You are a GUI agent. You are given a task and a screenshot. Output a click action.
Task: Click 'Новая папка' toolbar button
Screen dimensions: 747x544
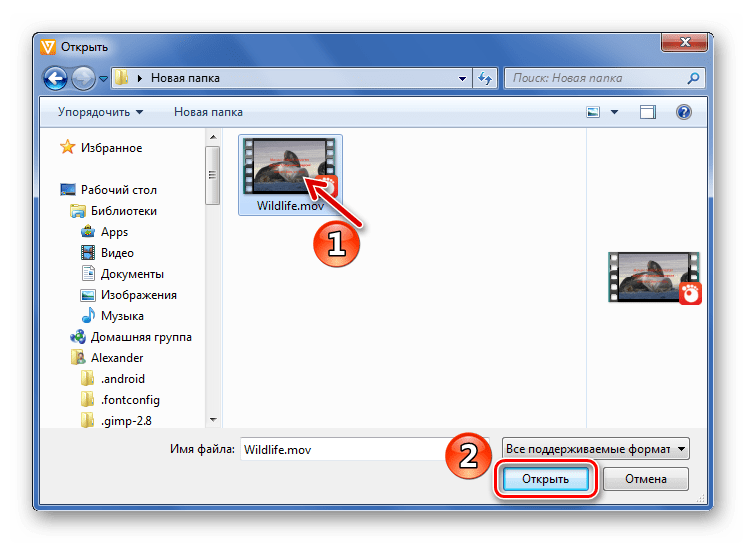click(x=208, y=112)
